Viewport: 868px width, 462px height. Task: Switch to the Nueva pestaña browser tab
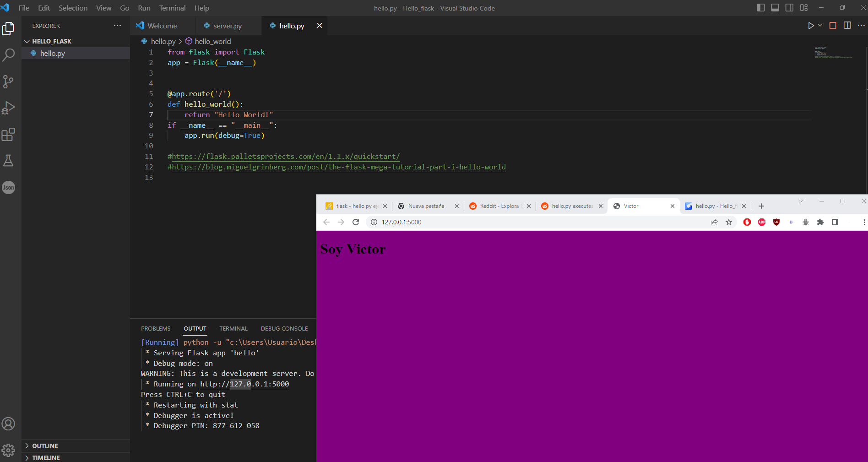[428, 206]
